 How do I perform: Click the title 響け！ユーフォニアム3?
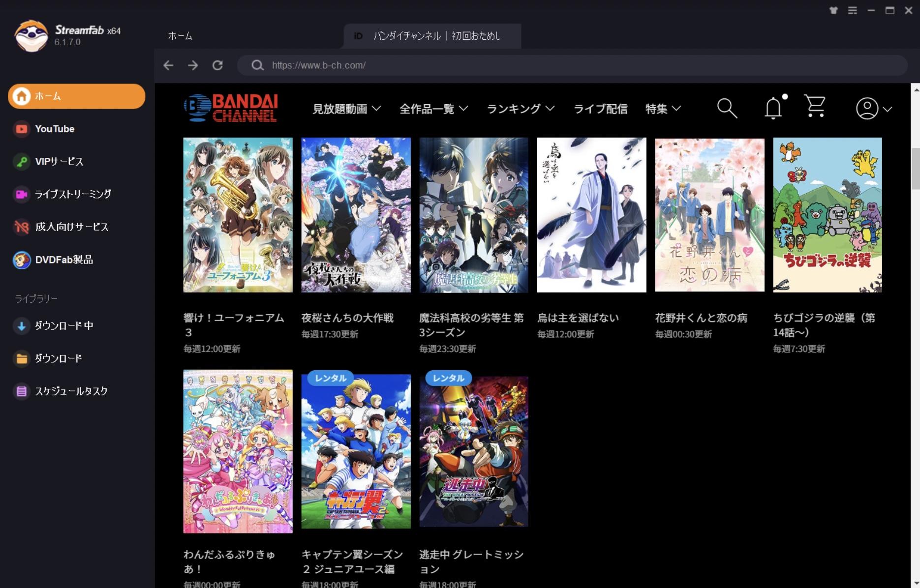(x=234, y=325)
